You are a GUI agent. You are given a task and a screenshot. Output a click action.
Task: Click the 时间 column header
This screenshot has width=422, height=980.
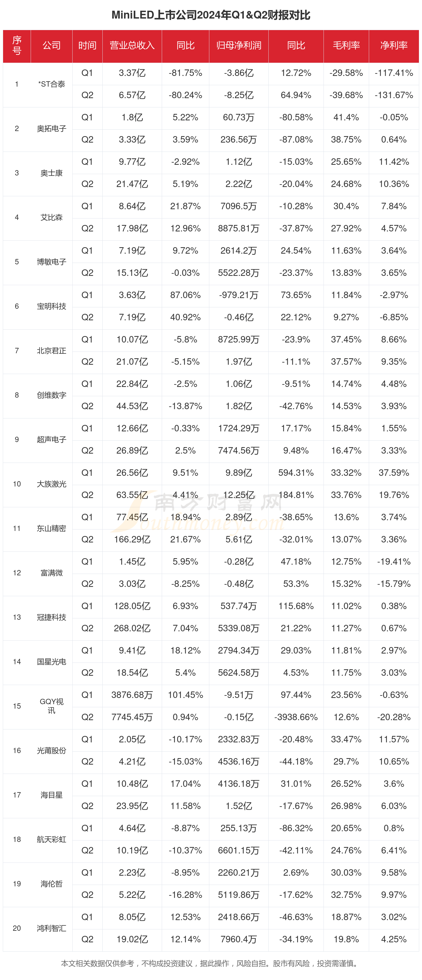point(87,46)
